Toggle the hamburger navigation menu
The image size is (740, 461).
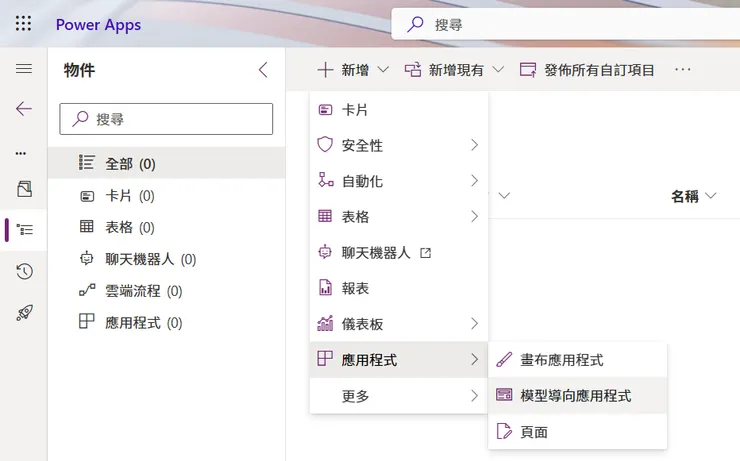24,69
